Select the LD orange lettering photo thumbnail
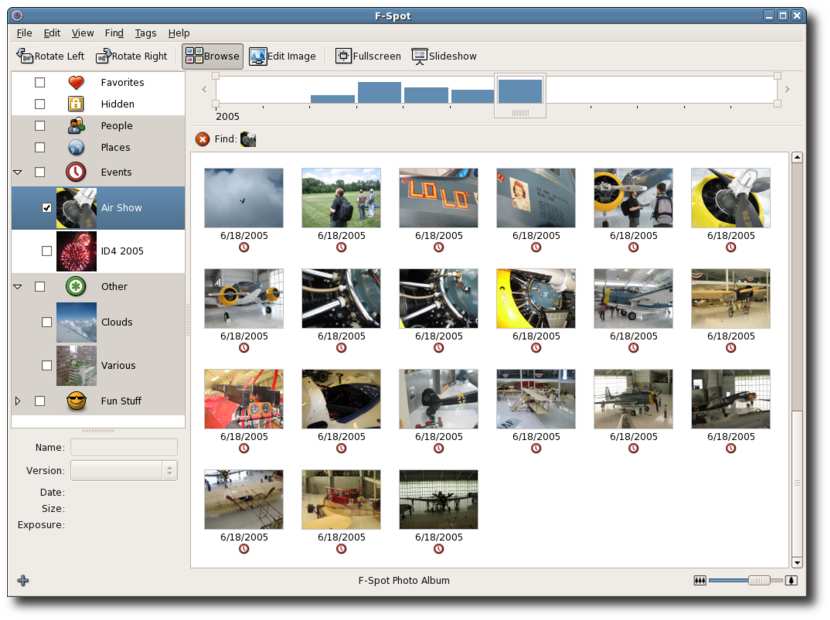 point(438,197)
